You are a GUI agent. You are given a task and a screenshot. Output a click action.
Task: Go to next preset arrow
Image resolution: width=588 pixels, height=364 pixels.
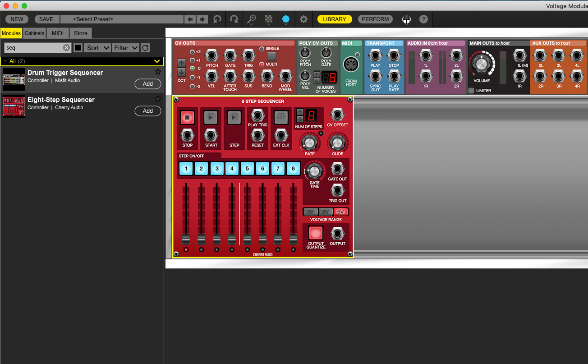point(202,19)
